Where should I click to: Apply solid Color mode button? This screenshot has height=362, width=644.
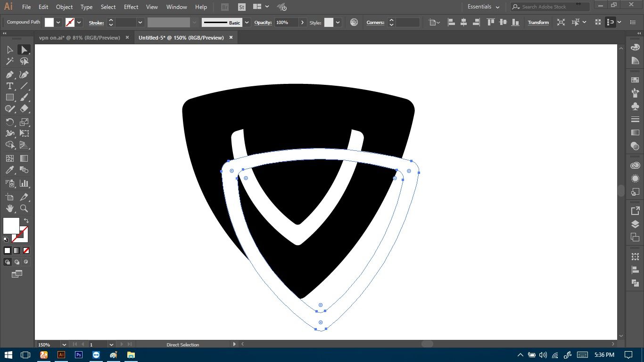tap(7, 251)
